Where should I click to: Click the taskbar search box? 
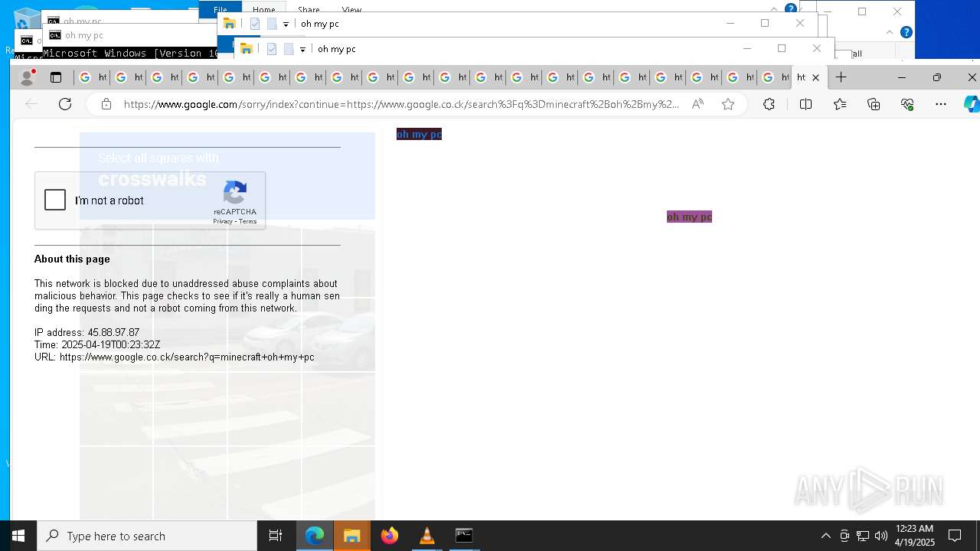[147, 536]
